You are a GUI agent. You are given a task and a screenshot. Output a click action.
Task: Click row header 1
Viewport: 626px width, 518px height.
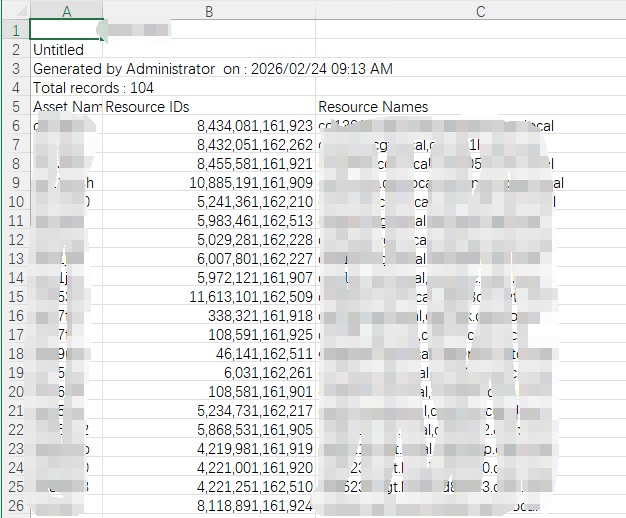pyautogui.click(x=15, y=30)
